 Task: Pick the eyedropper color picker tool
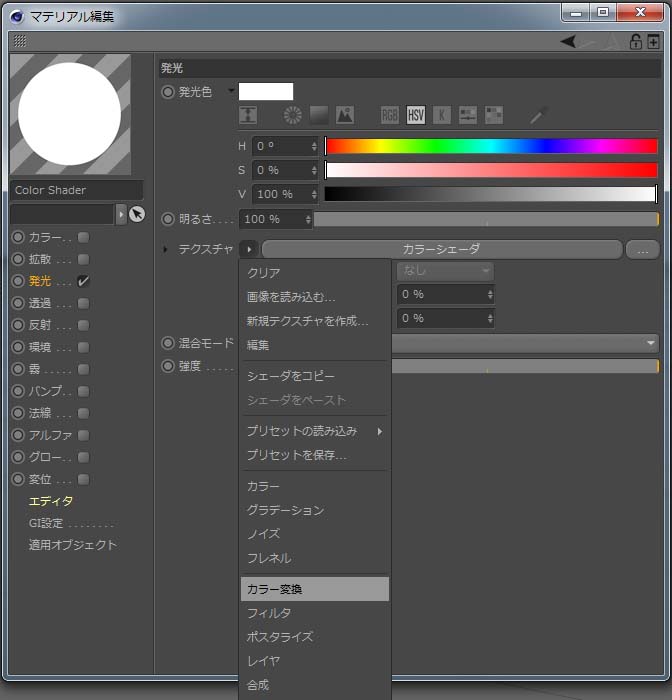[x=539, y=115]
